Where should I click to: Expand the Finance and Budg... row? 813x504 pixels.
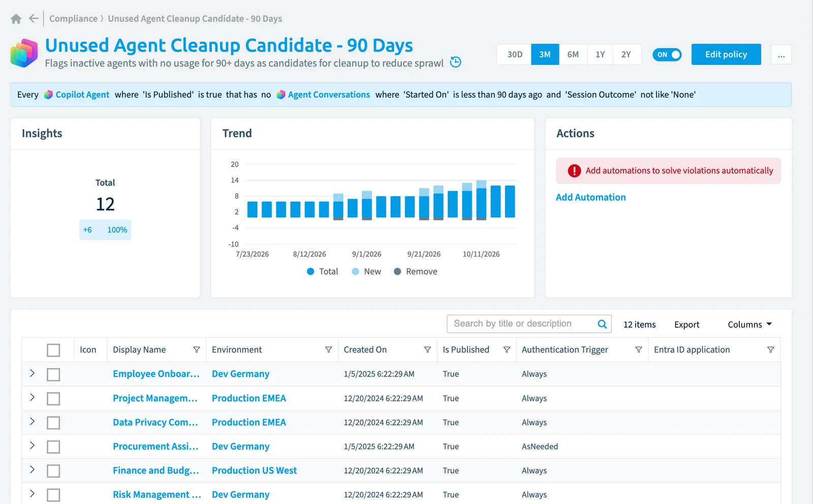point(32,469)
